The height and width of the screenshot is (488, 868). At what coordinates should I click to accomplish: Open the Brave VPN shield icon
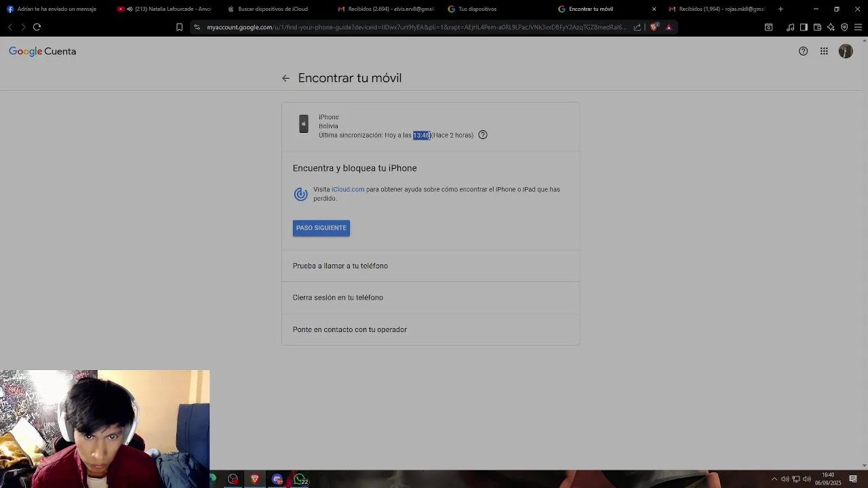point(844,27)
